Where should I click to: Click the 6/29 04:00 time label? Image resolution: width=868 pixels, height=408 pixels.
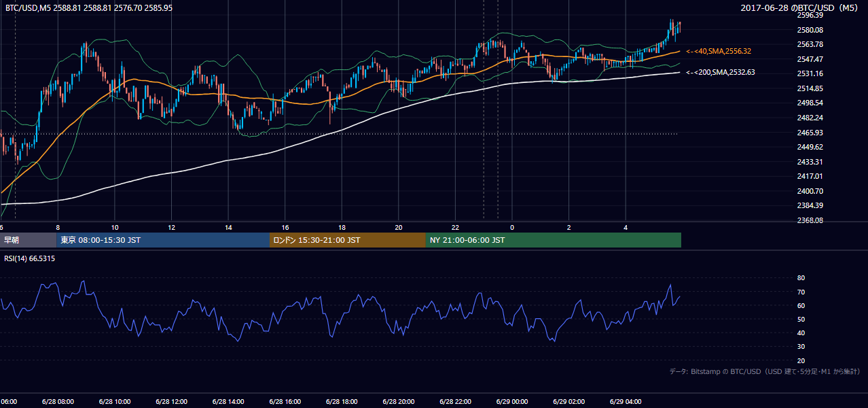click(x=626, y=401)
